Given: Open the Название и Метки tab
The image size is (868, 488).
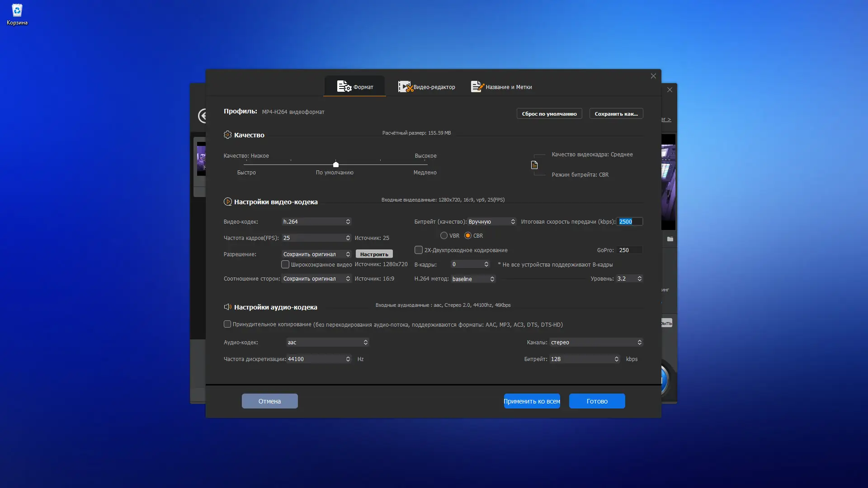Looking at the screenshot, I should (x=501, y=87).
